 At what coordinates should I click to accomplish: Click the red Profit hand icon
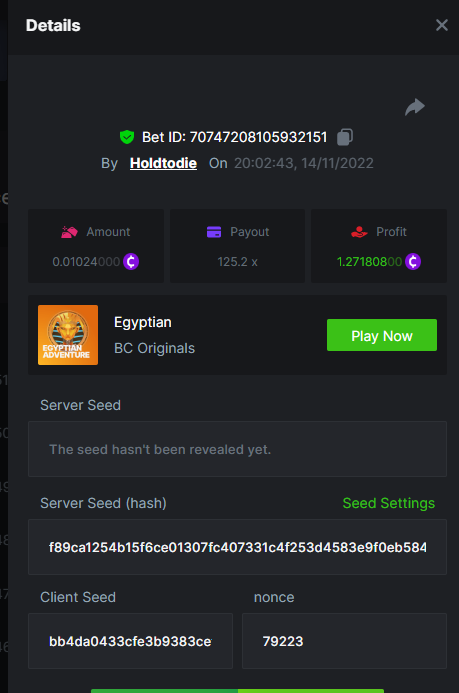point(359,232)
